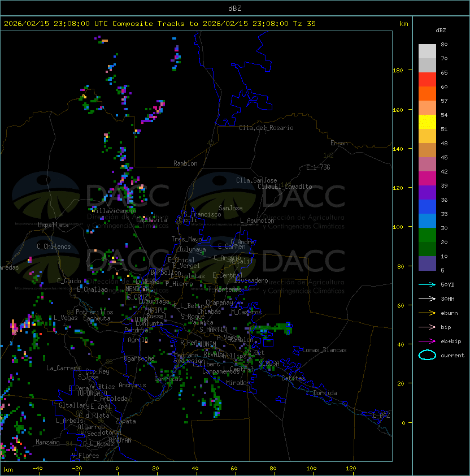470x476 pixels.
Task: Select the dark orange 60-57 dBZ swatch
Action: tap(427, 93)
